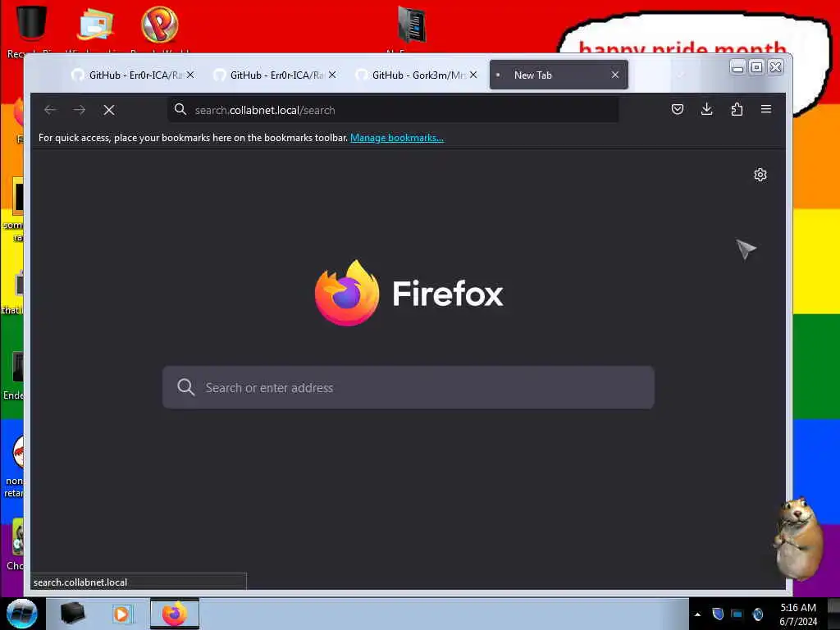Viewport: 840px width, 630px height.
Task: Maximize the Firefox window
Action: tap(756, 67)
